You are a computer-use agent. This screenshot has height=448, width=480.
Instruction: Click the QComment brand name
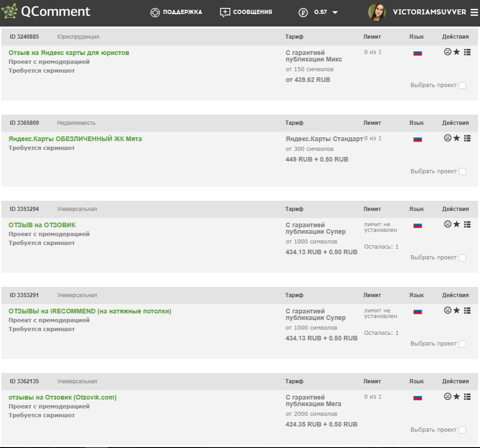(55, 11)
